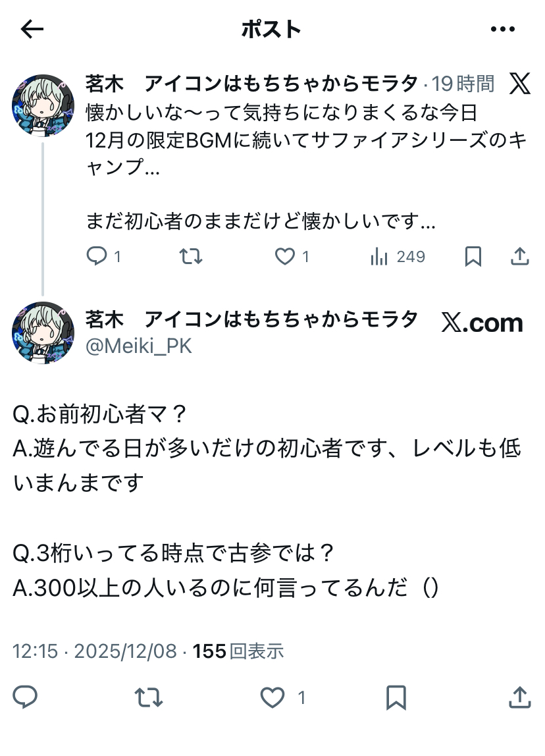Image resolution: width=545 pixels, height=756 pixels.
Task: View analytics showing 249 views
Action: pyautogui.click(x=398, y=256)
